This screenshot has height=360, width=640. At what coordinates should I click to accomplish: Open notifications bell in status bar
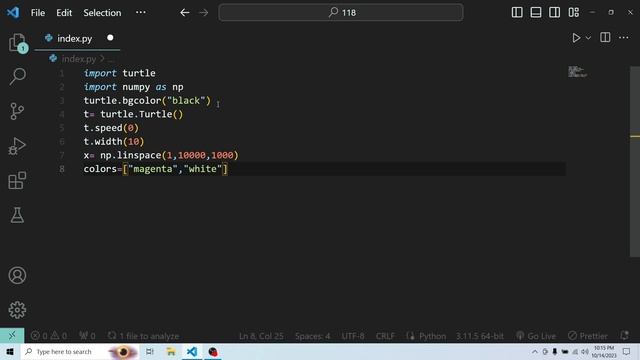pos(624,336)
